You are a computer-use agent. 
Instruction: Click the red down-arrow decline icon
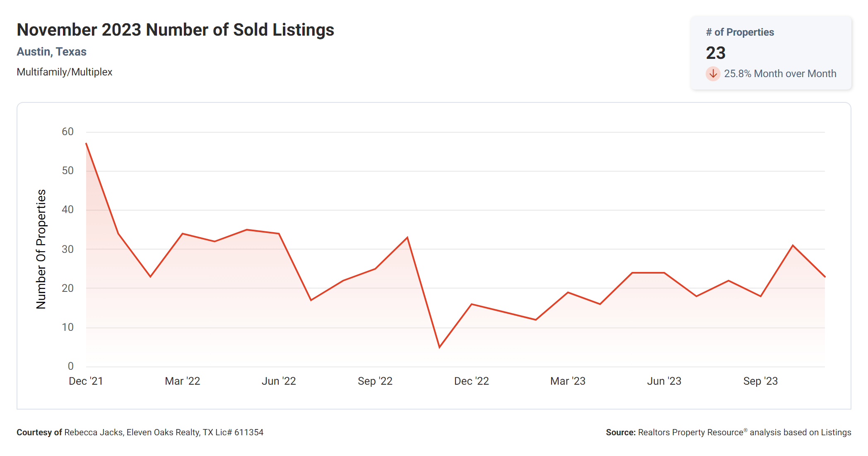click(x=713, y=74)
